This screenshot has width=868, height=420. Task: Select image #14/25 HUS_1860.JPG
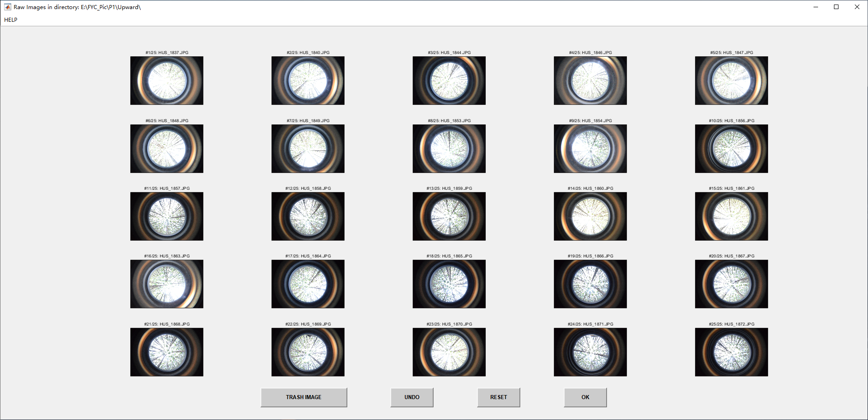590,216
